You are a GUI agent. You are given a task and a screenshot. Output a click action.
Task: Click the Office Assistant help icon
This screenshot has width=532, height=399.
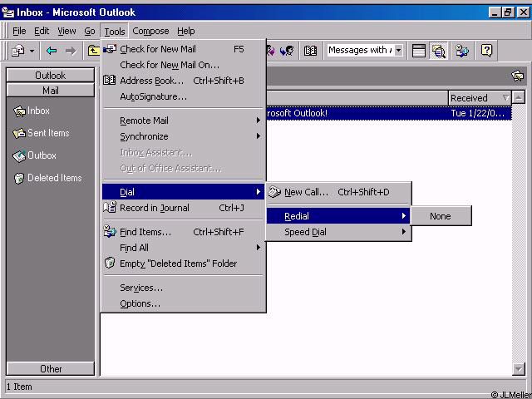[x=486, y=51]
